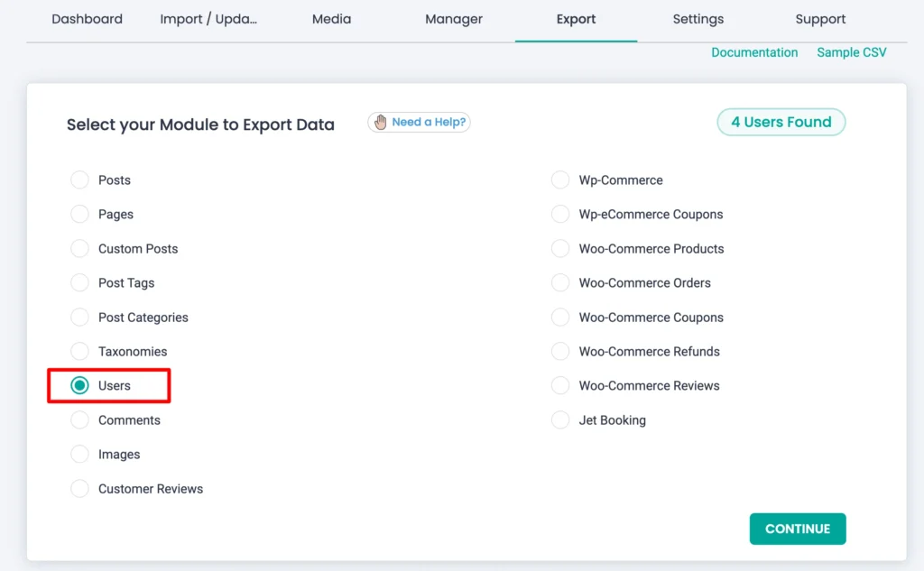Select Post Categories for export
This screenshot has height=571, width=924.
(80, 318)
